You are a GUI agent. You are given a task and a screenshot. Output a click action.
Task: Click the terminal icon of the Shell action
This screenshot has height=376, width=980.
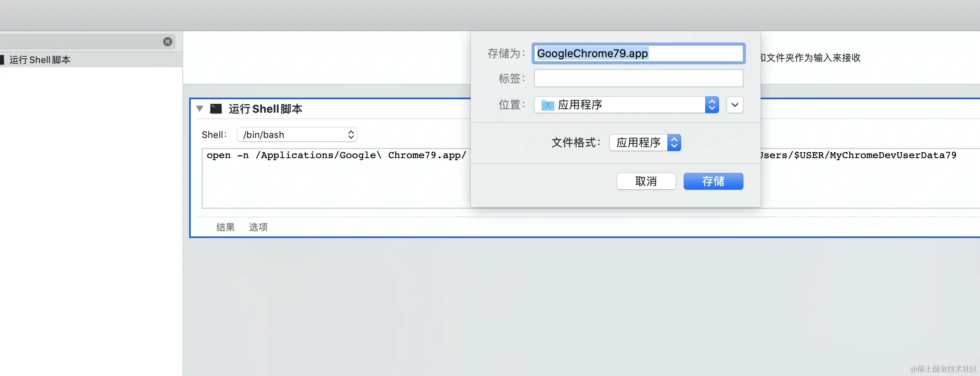[x=216, y=109]
